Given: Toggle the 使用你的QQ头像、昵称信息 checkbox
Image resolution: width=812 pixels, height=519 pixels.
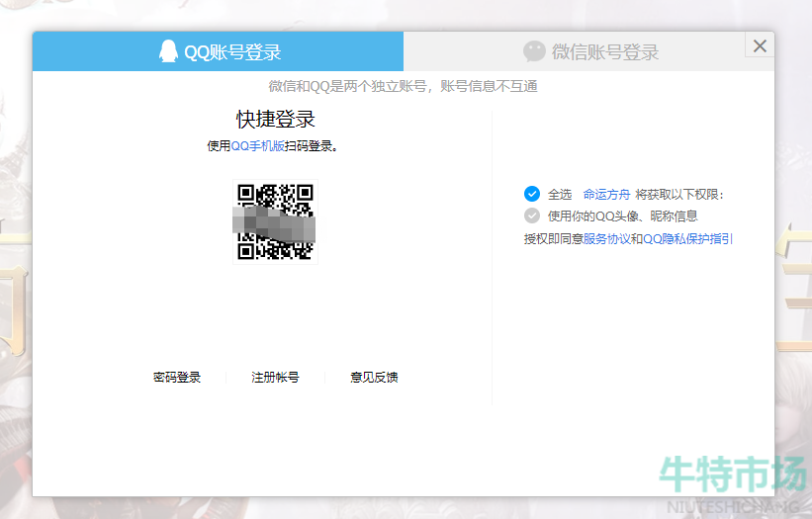Looking at the screenshot, I should pos(532,216).
